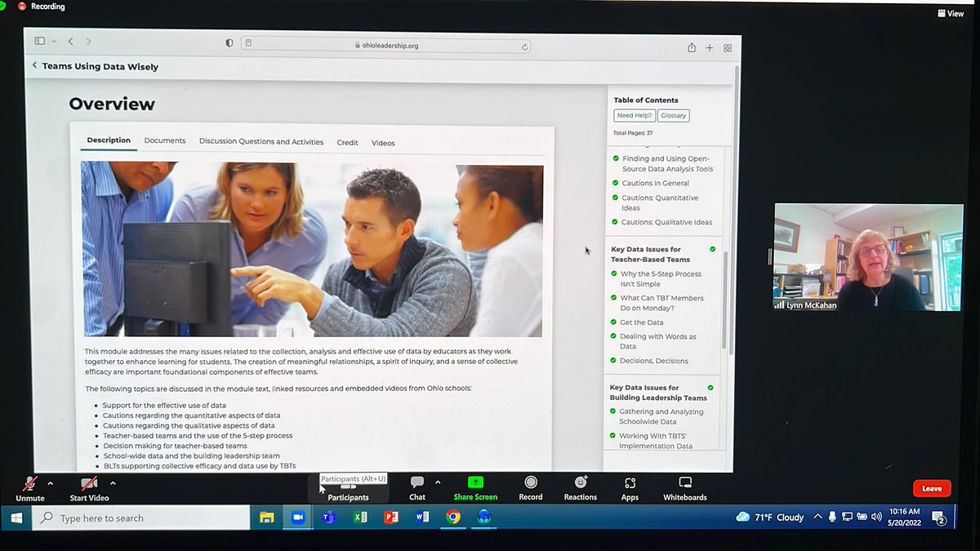The image size is (980, 551).
Task: Click the Safari sidebar toggle icon
Action: coord(40,41)
